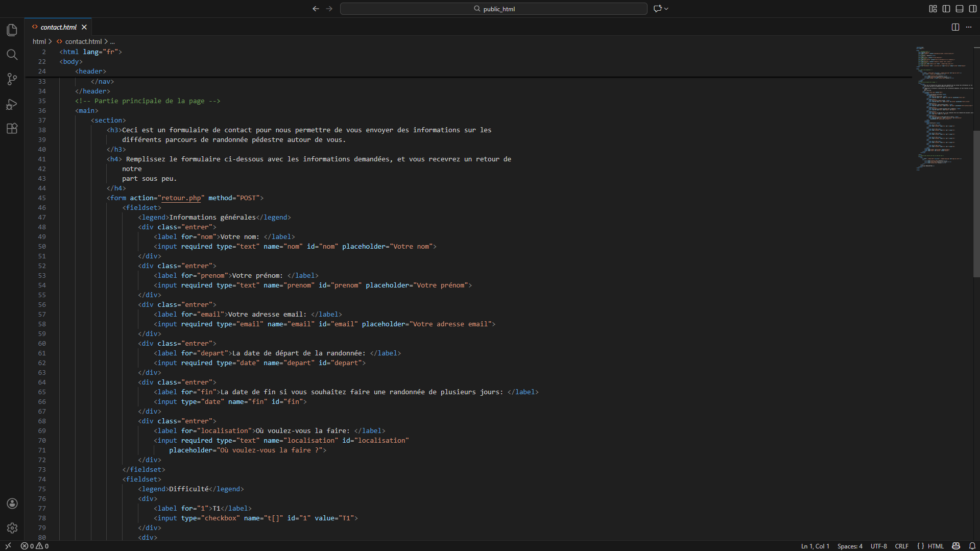The image size is (980, 551).
Task: Split the editor to the right
Action: click(955, 27)
